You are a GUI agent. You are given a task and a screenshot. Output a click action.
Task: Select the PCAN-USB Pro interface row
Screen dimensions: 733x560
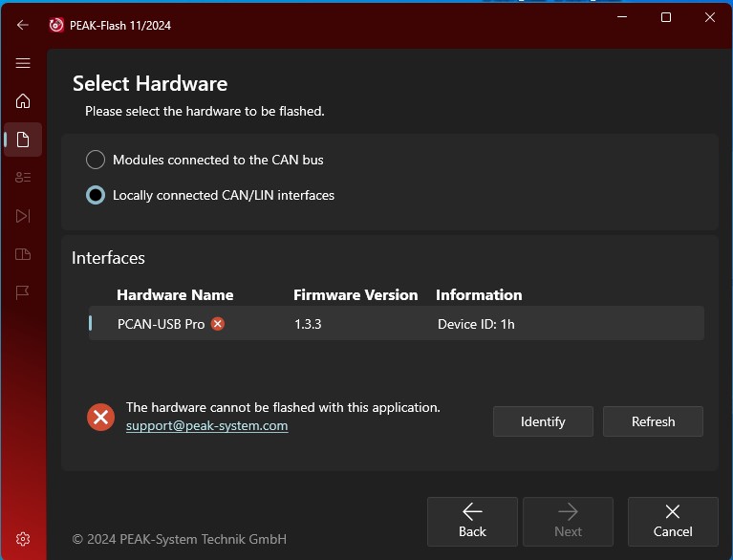coord(396,323)
